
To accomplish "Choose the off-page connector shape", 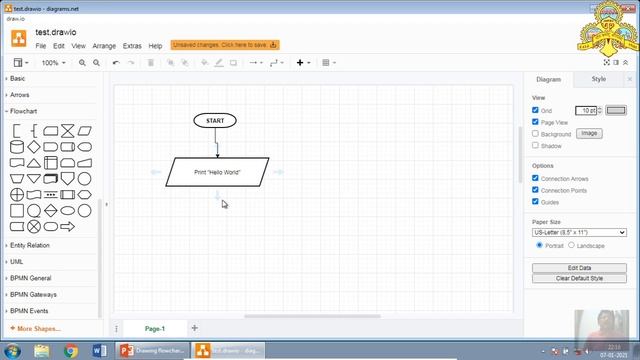I will coord(68,178).
